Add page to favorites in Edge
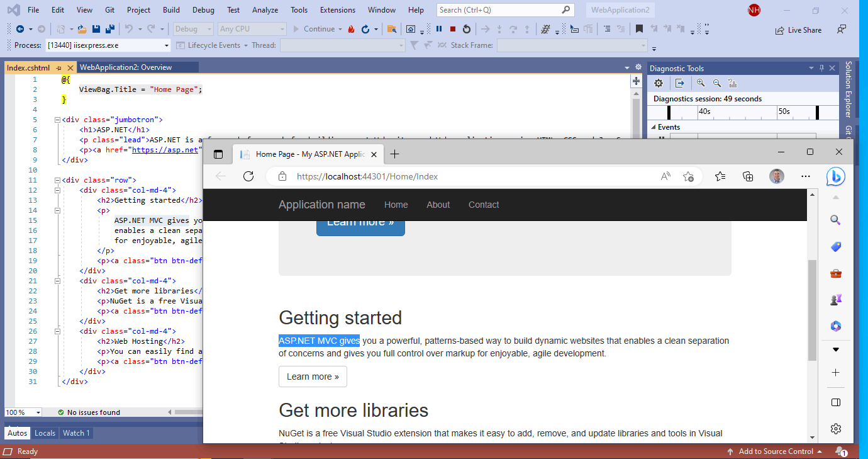Viewport: 868px width, 459px height. (688, 176)
